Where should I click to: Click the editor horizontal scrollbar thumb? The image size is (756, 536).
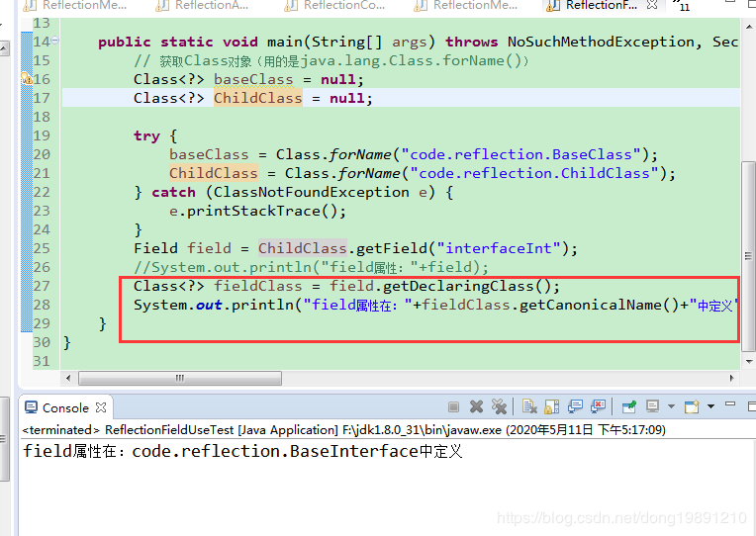click(x=178, y=378)
